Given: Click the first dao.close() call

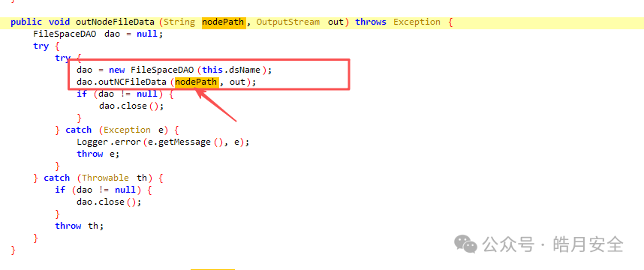Looking at the screenshot, I should (131, 106).
